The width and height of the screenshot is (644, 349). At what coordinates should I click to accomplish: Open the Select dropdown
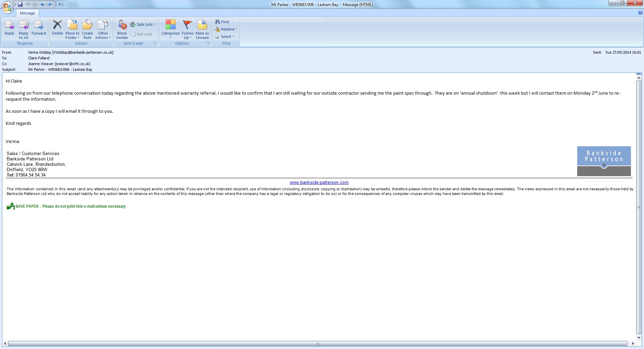pyautogui.click(x=224, y=37)
